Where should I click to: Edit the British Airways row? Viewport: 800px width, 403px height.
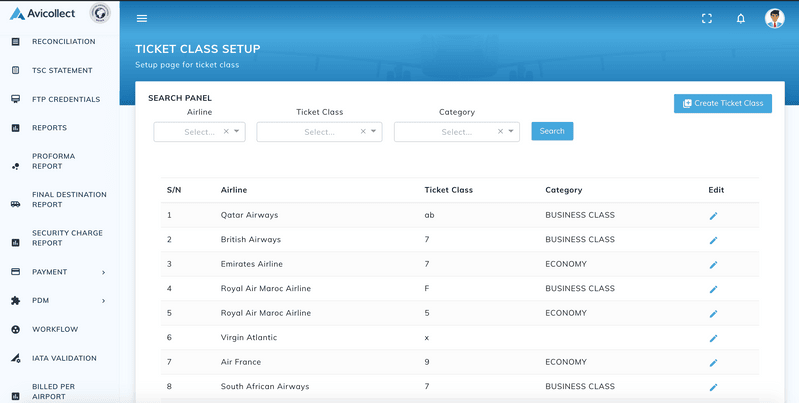pyautogui.click(x=713, y=240)
